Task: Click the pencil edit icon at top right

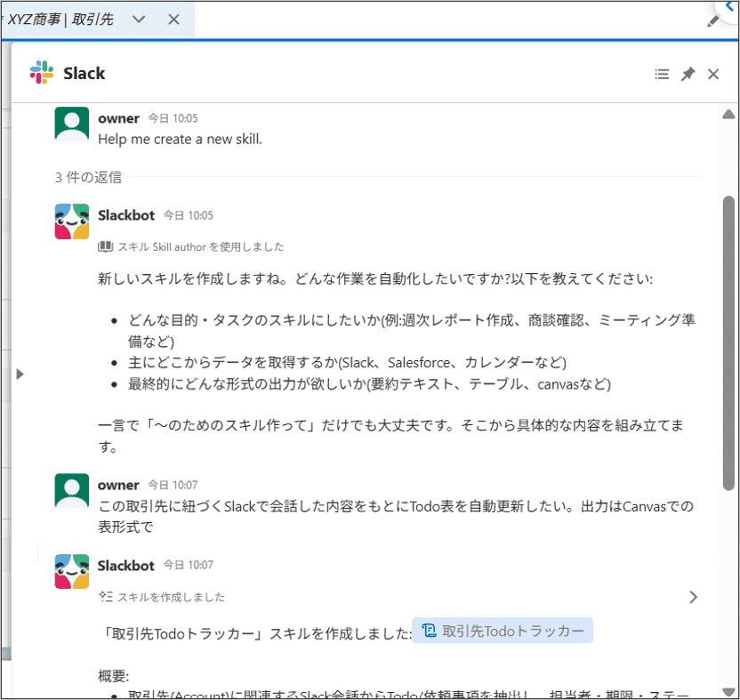Action: pyautogui.click(x=713, y=20)
